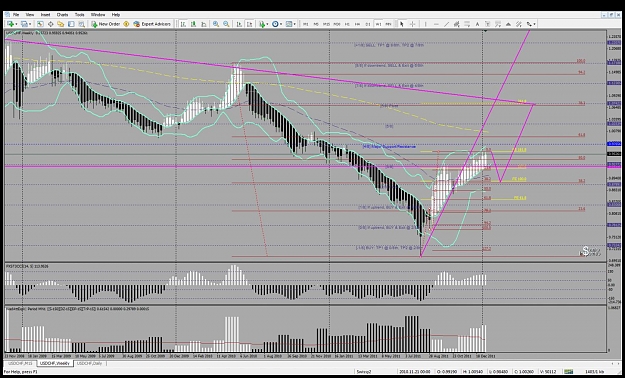
Task: Click the Swing2 profile name in status bar
Action: 363,372
